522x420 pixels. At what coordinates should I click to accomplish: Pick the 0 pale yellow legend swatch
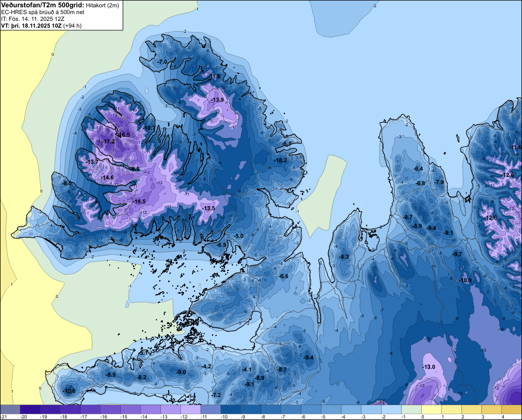432,409
